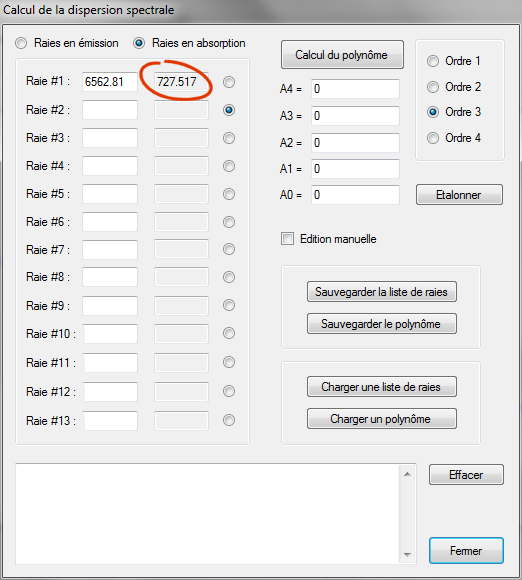The height and width of the screenshot is (580, 522).
Task: Clear the log with the Effacer button
Action: click(x=466, y=475)
